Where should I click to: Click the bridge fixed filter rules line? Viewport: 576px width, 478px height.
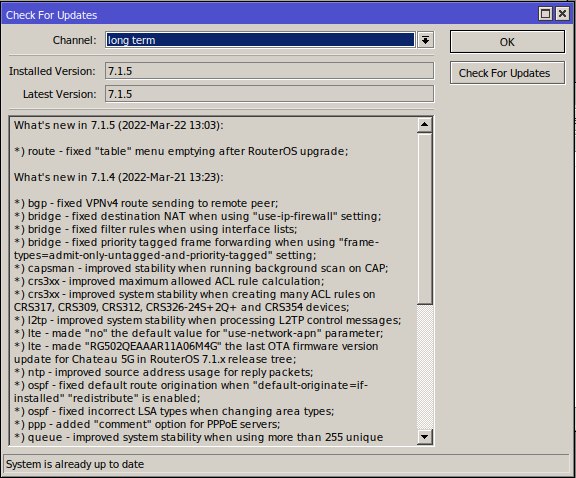[155, 229]
